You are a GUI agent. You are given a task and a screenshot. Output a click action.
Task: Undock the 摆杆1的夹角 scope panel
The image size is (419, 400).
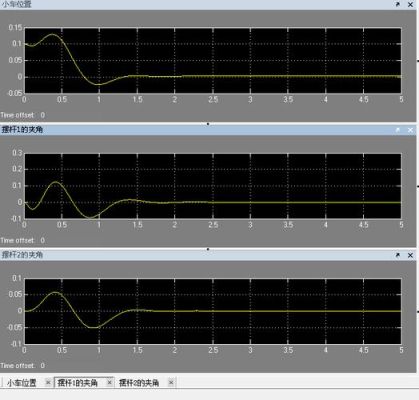[x=398, y=130]
